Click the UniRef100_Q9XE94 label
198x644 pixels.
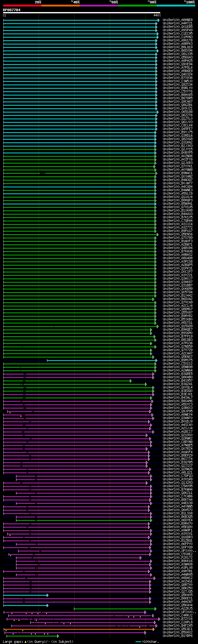[178, 64]
